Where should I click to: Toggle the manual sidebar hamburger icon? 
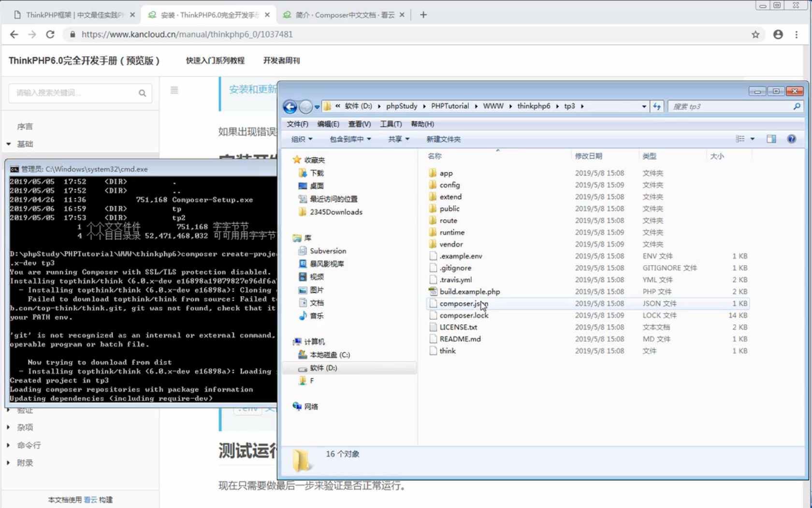(174, 90)
